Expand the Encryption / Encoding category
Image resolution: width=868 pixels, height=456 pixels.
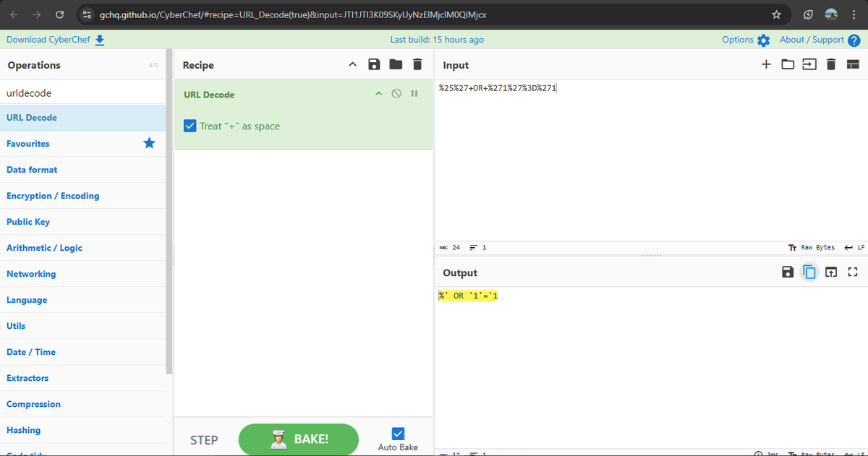pos(83,196)
